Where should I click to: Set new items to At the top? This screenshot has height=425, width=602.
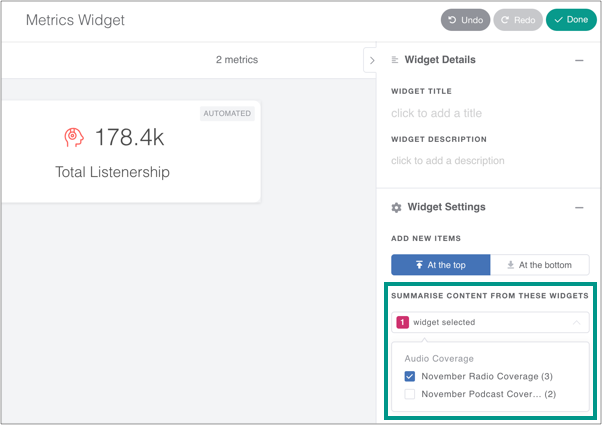tap(440, 265)
